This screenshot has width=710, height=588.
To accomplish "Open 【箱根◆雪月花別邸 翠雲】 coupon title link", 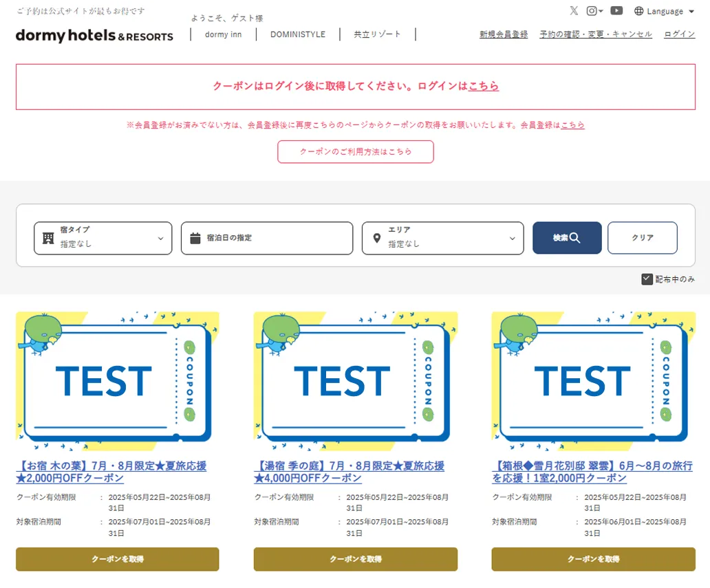I will [x=592, y=472].
